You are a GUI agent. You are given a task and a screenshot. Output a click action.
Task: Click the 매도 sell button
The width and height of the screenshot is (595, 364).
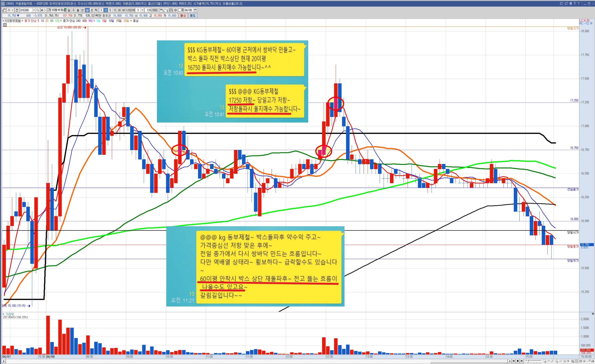pyautogui.click(x=193, y=15)
